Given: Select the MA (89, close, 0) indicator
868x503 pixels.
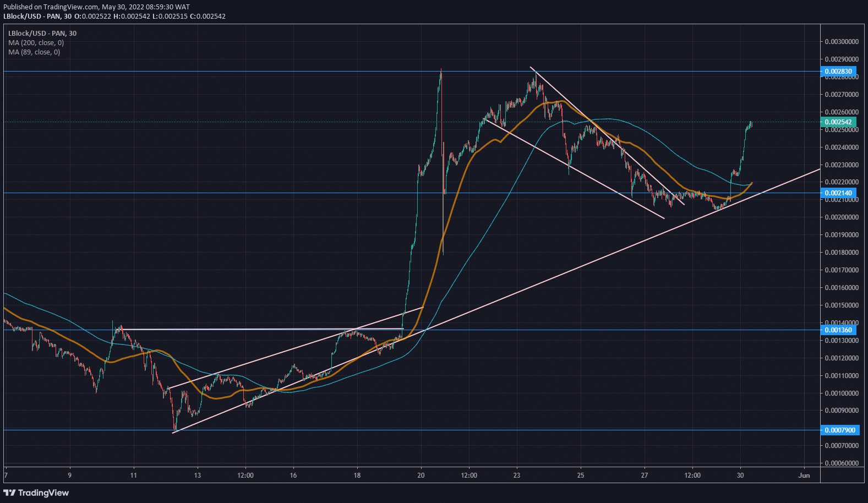Looking at the screenshot, I should click(x=34, y=52).
